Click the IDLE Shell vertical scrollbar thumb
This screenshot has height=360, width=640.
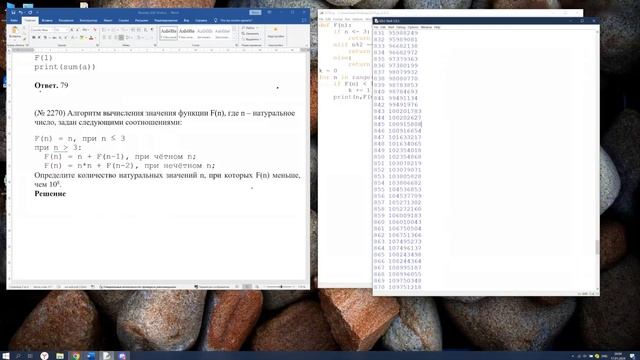597,247
